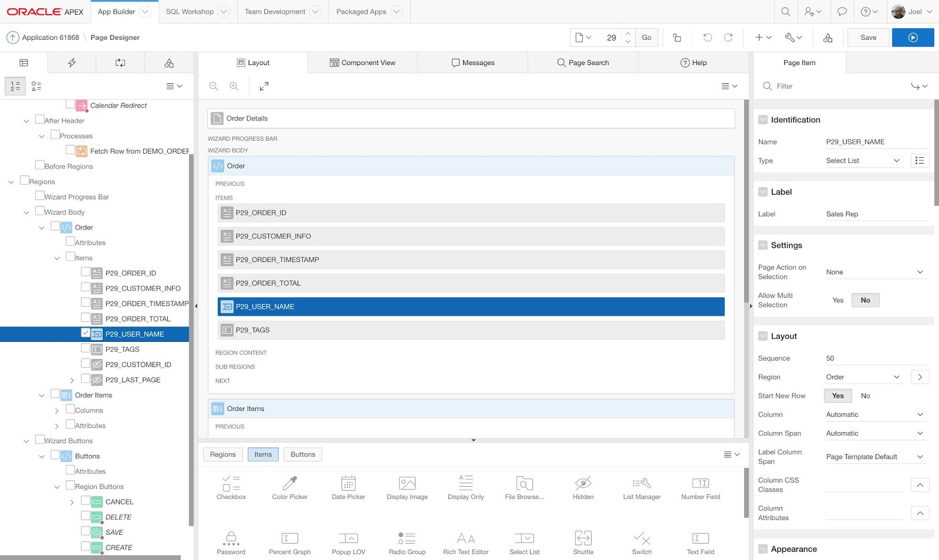Screen dimensions: 939x560
Task: Show the Buttons gallery tab
Action: [x=303, y=454]
